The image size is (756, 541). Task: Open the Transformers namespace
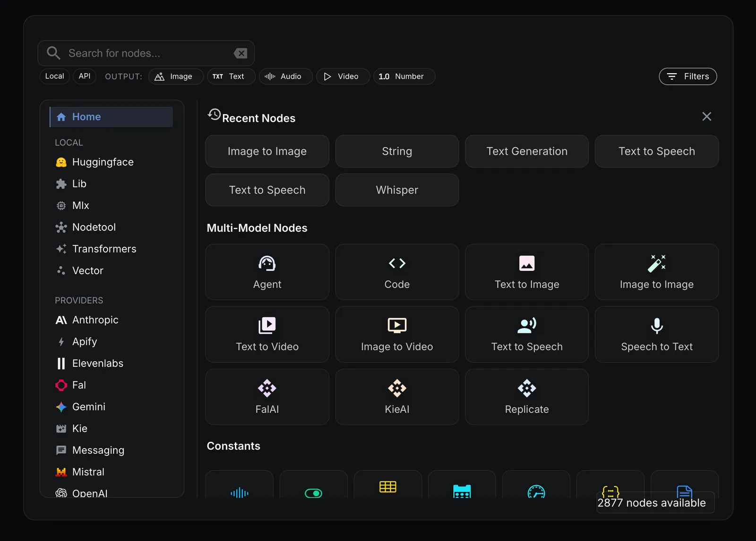click(x=112, y=249)
